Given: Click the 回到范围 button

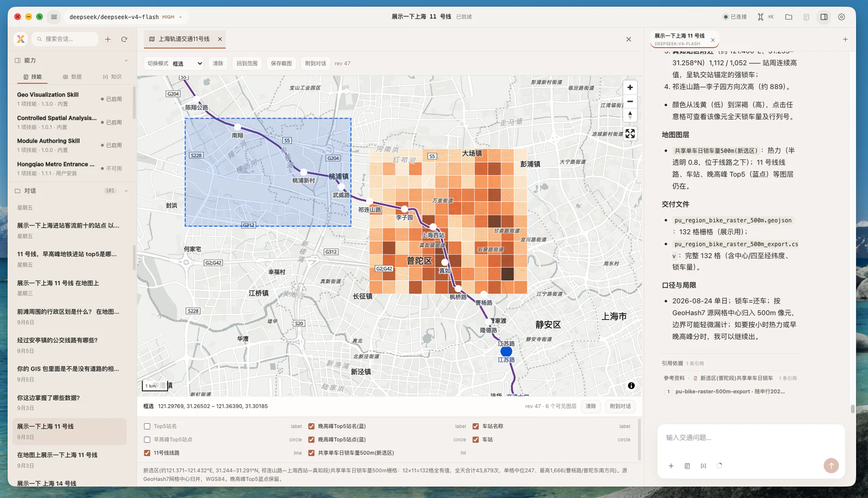Looking at the screenshot, I should [247, 63].
